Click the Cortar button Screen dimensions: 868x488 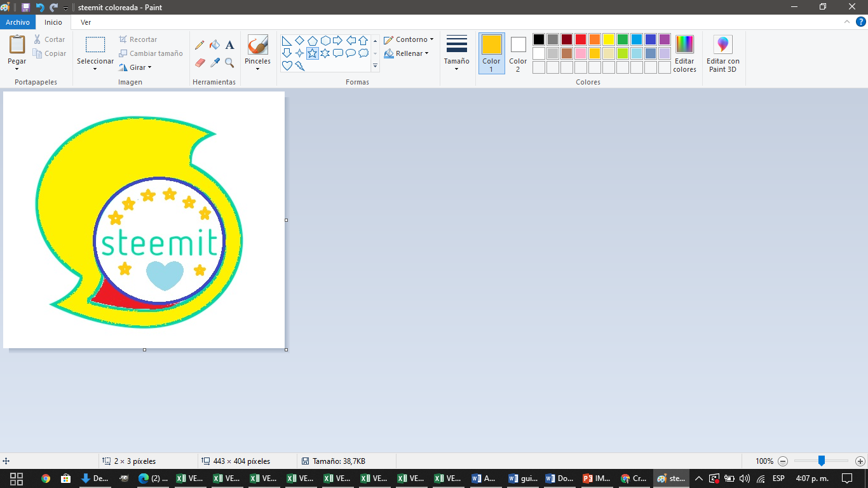tap(50, 39)
